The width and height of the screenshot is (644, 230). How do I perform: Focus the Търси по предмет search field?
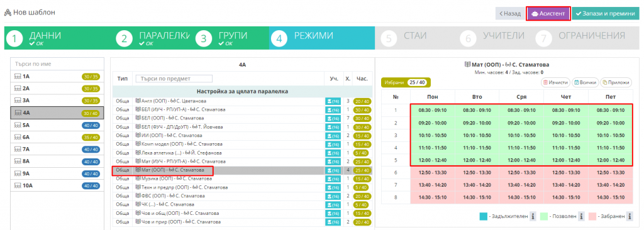[x=174, y=79]
